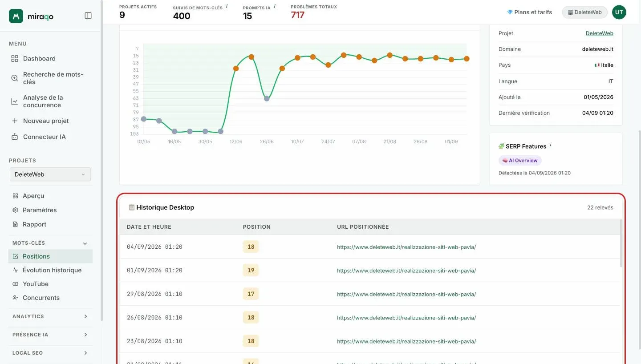Click the AI Overview badge

coord(520,161)
